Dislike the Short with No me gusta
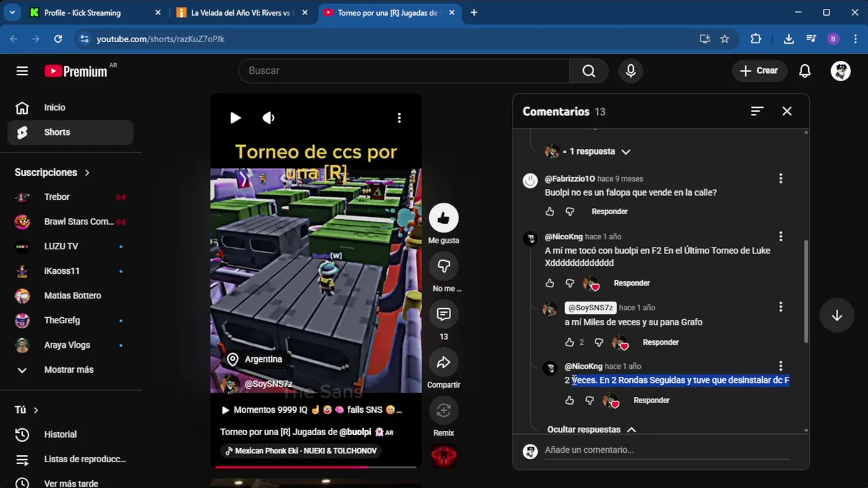The width and height of the screenshot is (868, 488). pos(443,266)
